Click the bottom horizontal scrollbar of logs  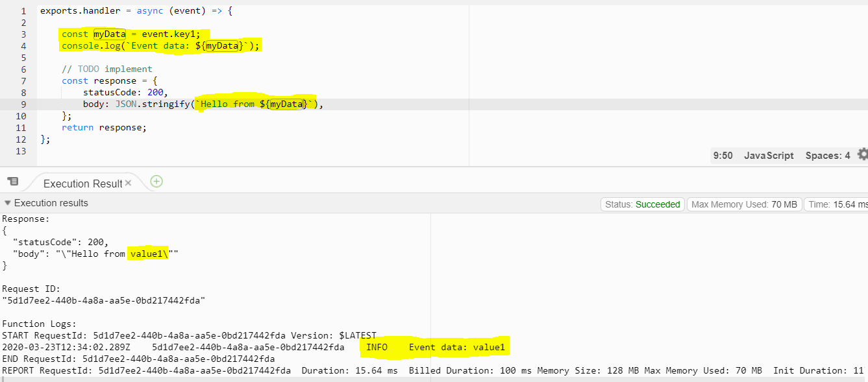coord(390,379)
